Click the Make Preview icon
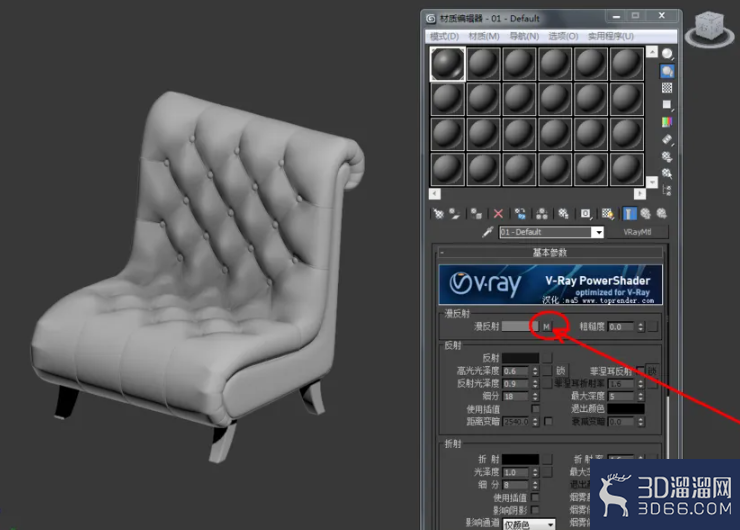Image resolution: width=740 pixels, height=530 pixels. pos(667,139)
